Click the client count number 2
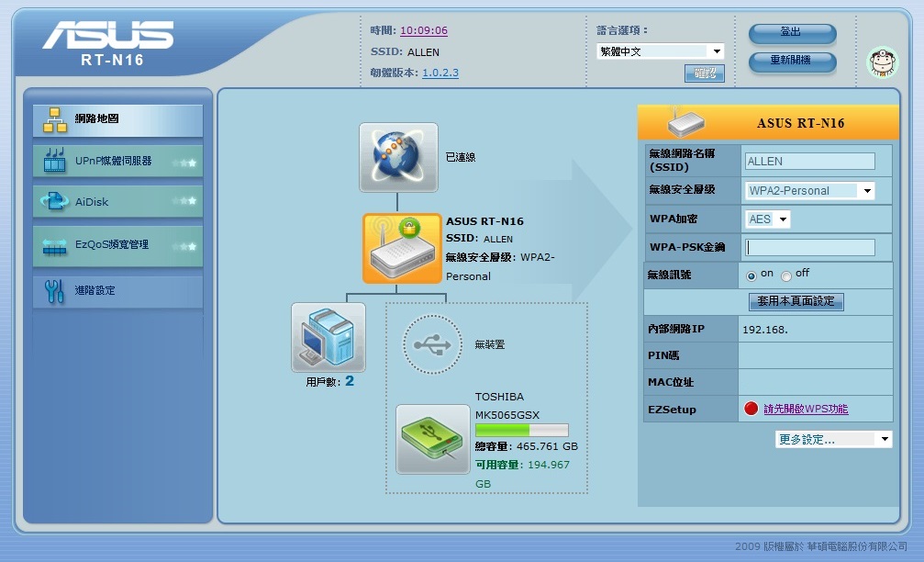The height and width of the screenshot is (562, 924). click(350, 381)
